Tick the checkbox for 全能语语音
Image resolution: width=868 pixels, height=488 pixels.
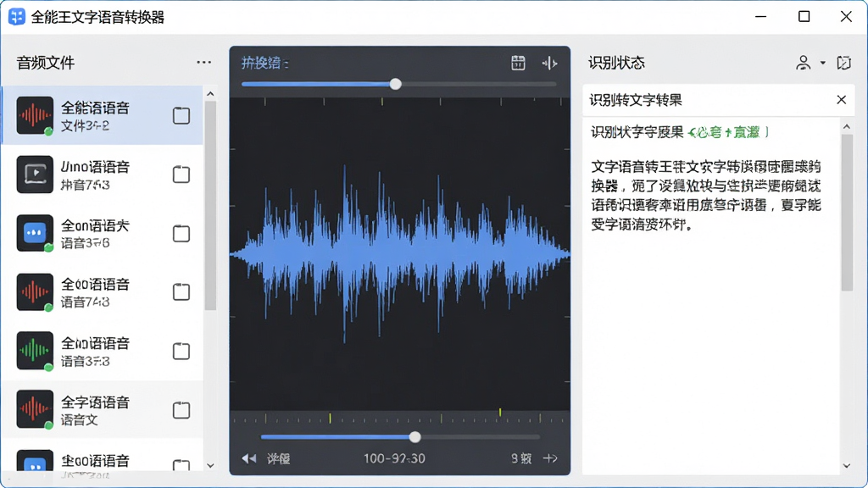point(181,115)
